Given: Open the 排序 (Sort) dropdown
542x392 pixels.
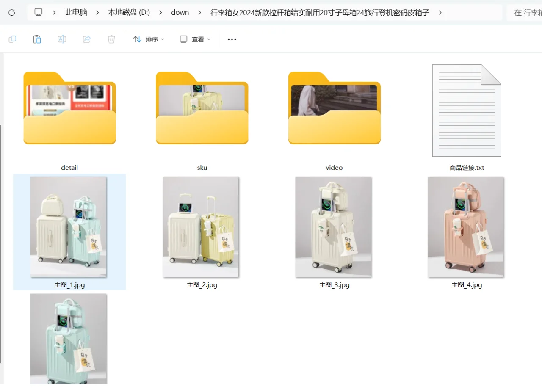Looking at the screenshot, I should tap(148, 39).
